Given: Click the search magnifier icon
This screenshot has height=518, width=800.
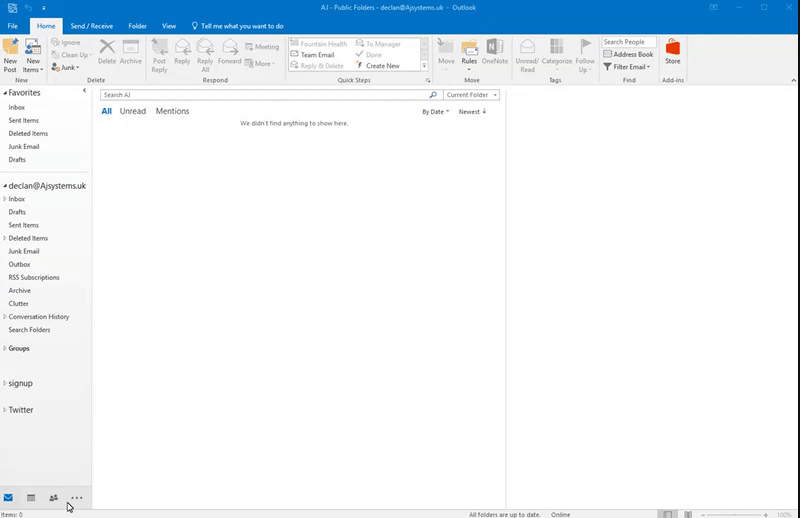Looking at the screenshot, I should coord(433,95).
